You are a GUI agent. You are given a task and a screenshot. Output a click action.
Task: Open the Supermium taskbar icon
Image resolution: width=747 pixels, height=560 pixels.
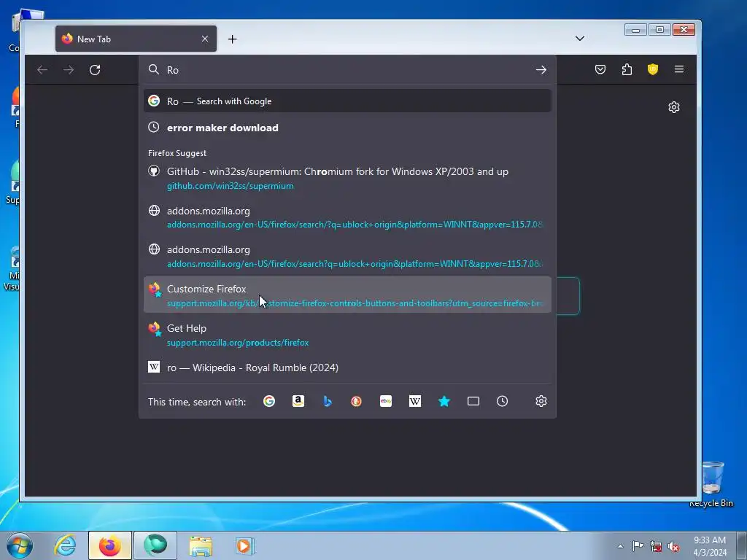click(x=155, y=545)
